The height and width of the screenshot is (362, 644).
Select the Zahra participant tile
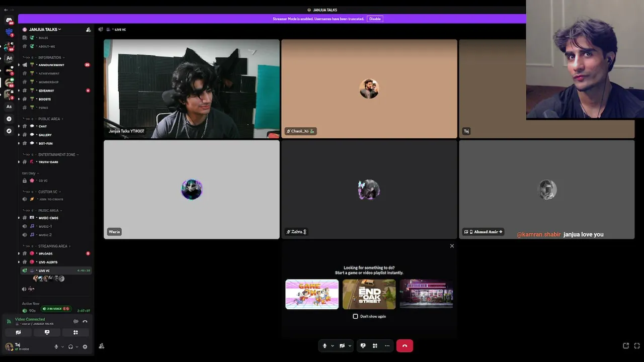[369, 190]
